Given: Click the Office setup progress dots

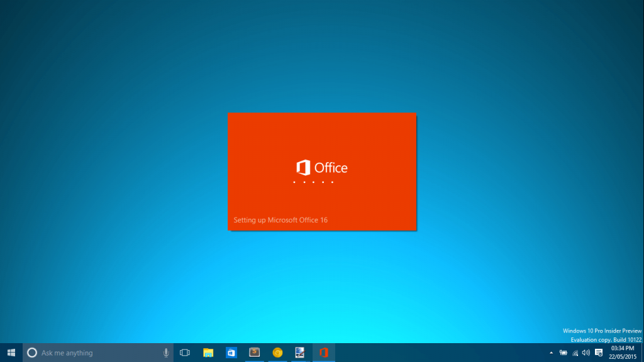Looking at the screenshot, I should click(x=314, y=182).
